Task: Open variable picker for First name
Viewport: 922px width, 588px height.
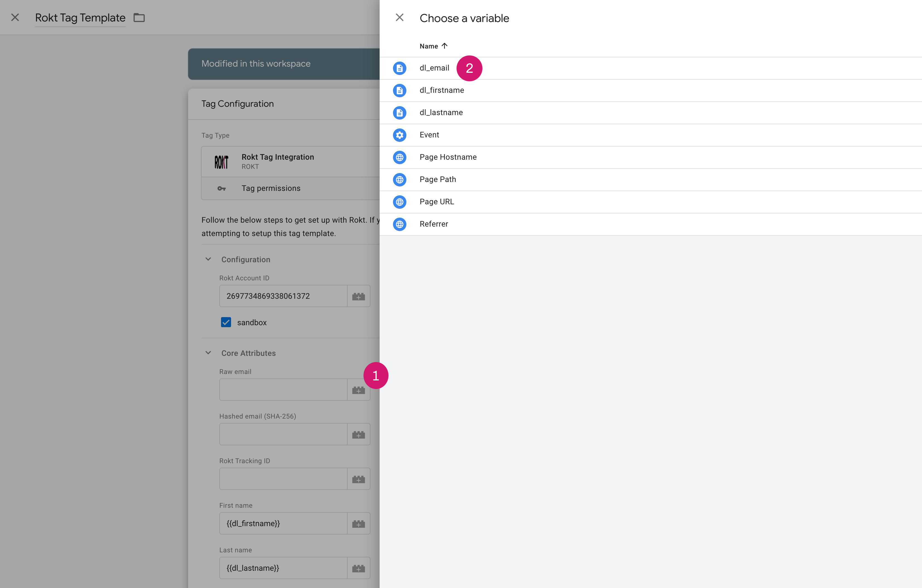Action: 358,524
